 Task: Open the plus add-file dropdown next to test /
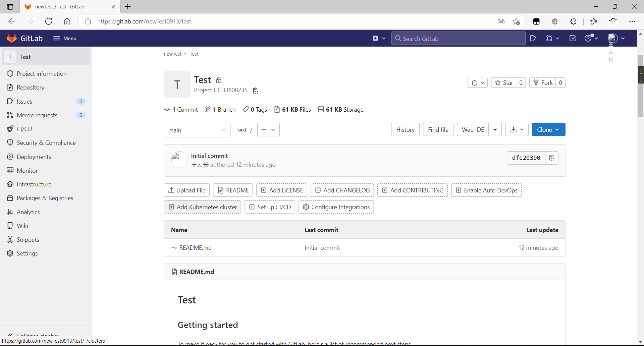coord(268,130)
